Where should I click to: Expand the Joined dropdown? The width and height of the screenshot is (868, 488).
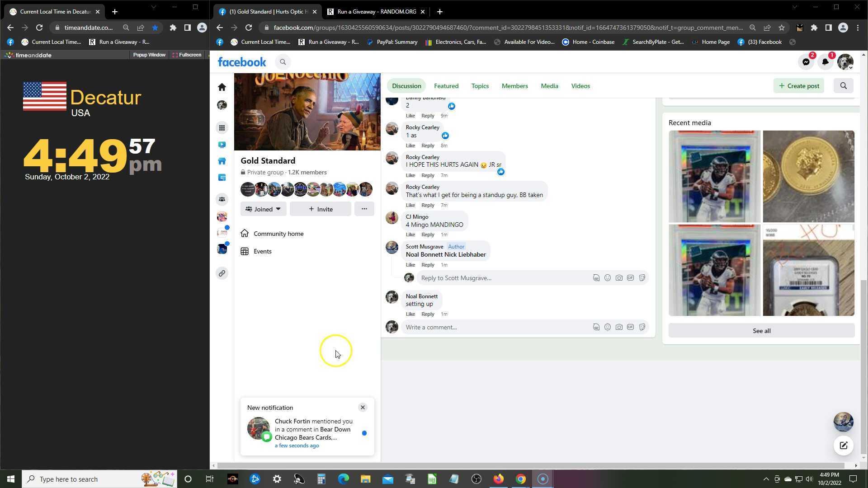click(x=263, y=209)
